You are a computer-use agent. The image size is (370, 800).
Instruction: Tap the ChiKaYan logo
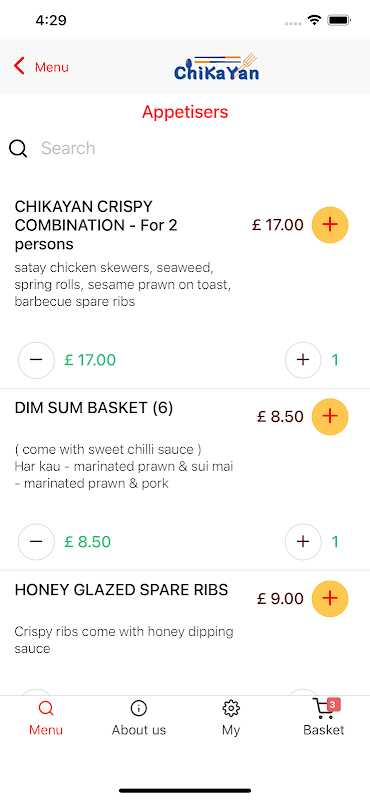[216, 67]
